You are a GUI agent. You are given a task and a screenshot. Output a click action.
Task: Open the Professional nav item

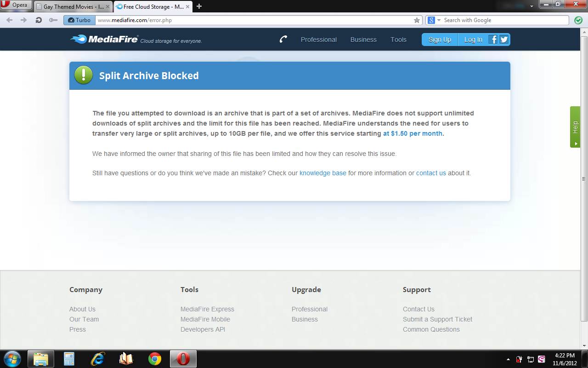coord(319,40)
